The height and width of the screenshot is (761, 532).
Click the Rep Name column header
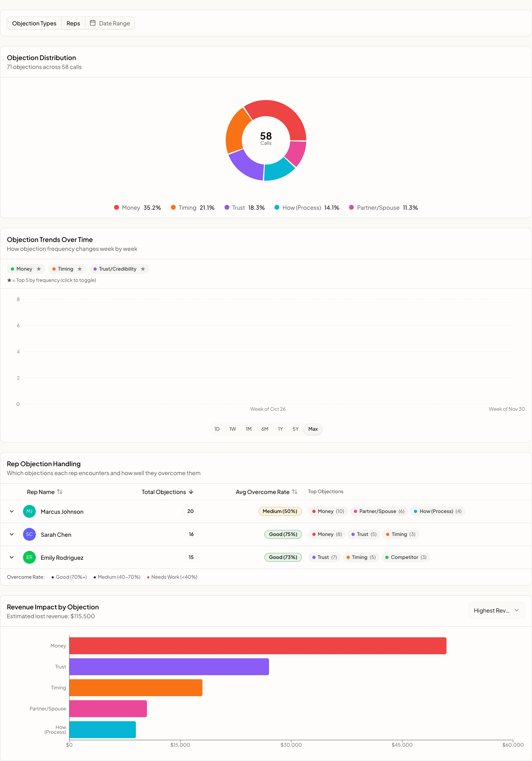pos(45,492)
